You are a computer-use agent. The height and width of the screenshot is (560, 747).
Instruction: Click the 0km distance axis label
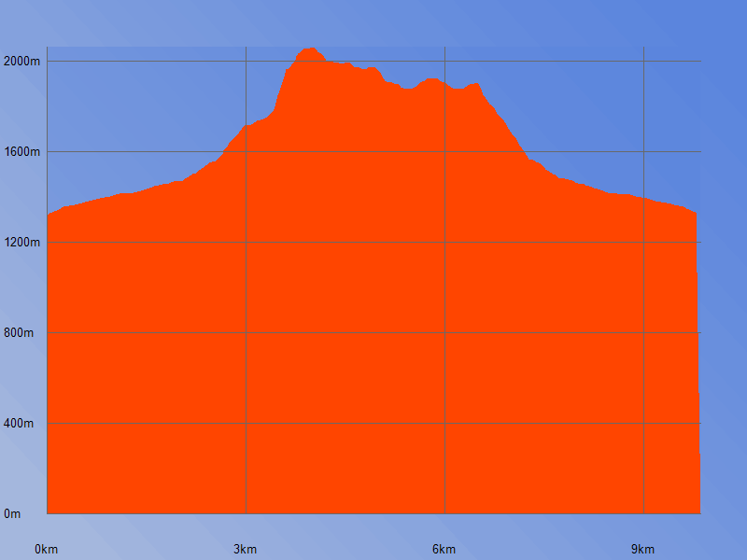pyautogui.click(x=46, y=550)
